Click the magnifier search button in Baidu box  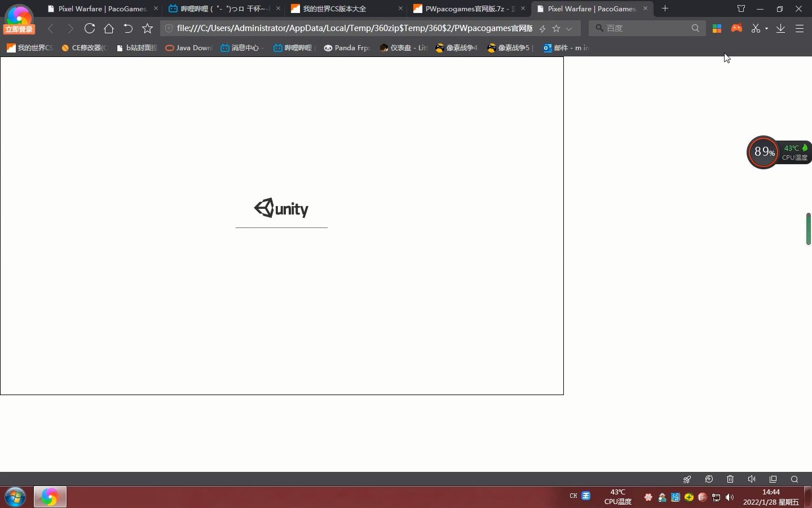[x=695, y=28]
